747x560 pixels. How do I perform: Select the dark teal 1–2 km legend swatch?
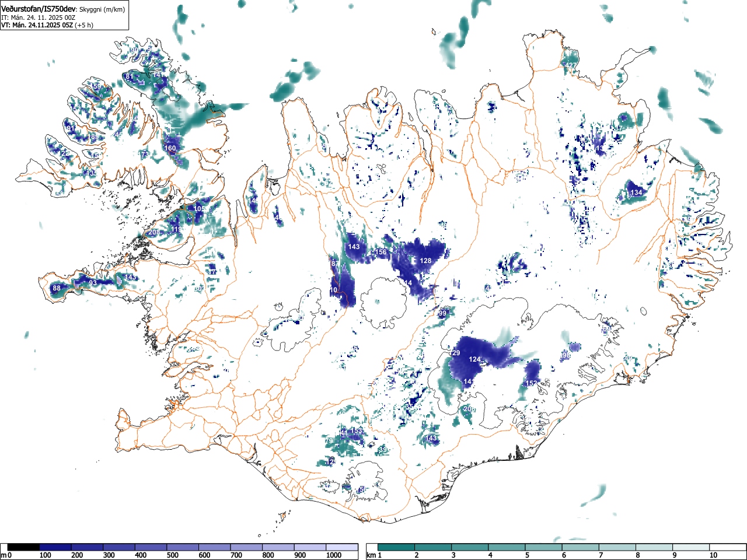(397, 547)
